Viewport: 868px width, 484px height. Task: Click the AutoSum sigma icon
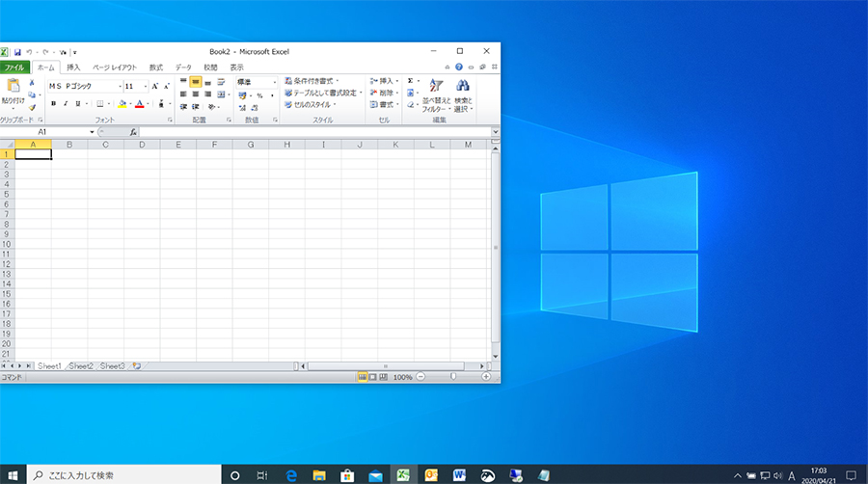pos(410,81)
